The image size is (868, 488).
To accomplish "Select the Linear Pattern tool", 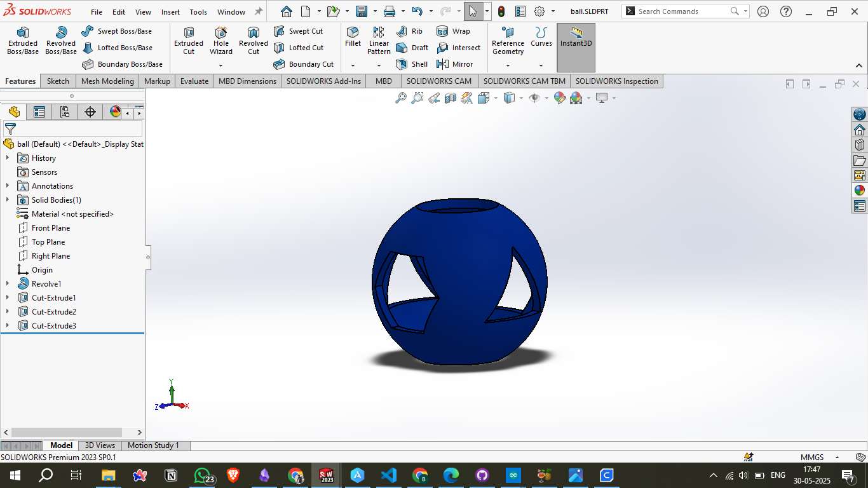I will (x=379, y=41).
